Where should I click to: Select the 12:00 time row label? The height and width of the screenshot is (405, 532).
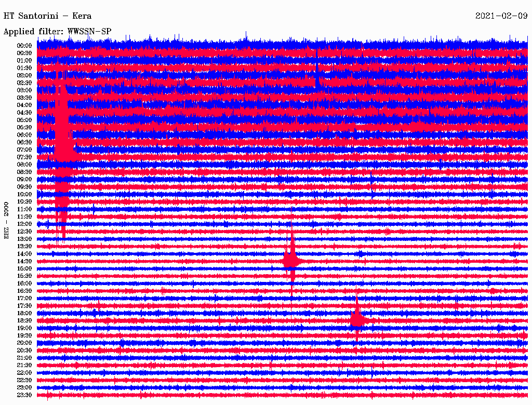point(24,224)
